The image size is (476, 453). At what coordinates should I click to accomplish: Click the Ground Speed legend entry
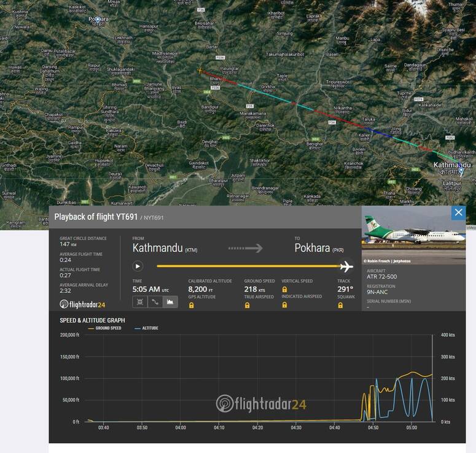tap(105, 328)
